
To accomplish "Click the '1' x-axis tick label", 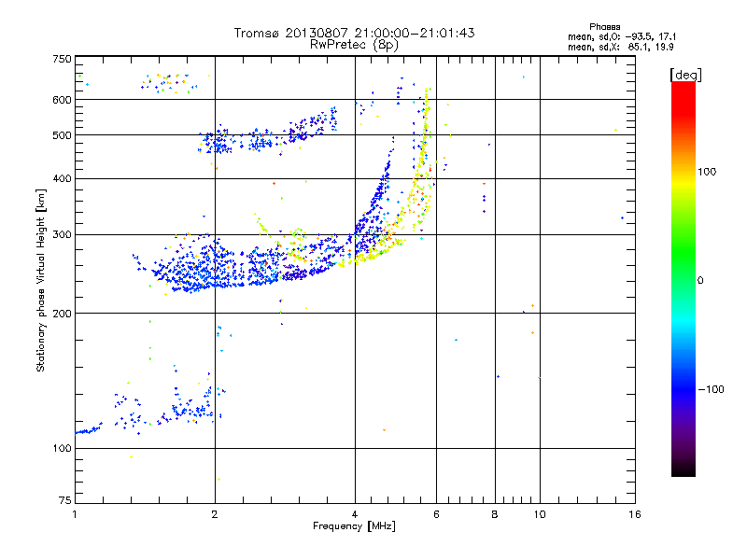I will (75, 514).
